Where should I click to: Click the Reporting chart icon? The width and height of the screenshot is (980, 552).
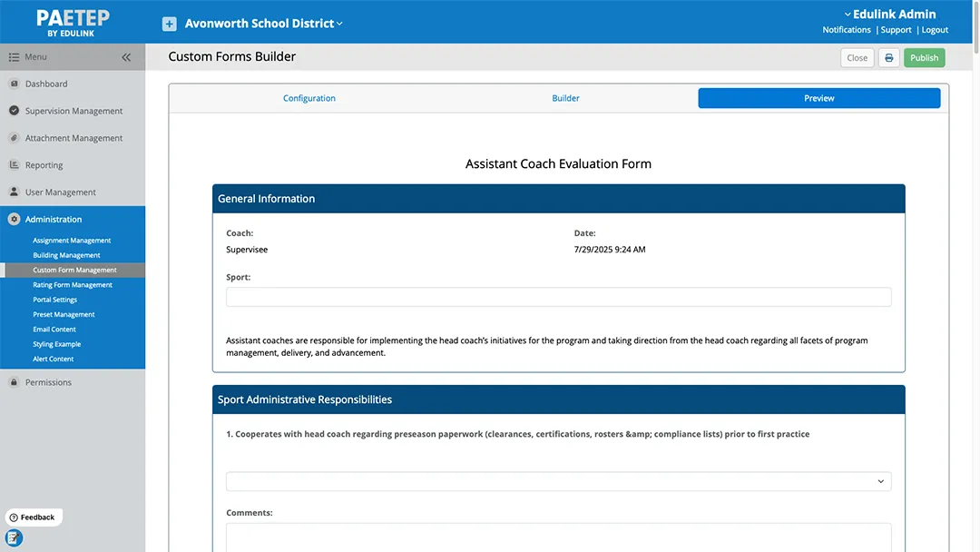(14, 165)
